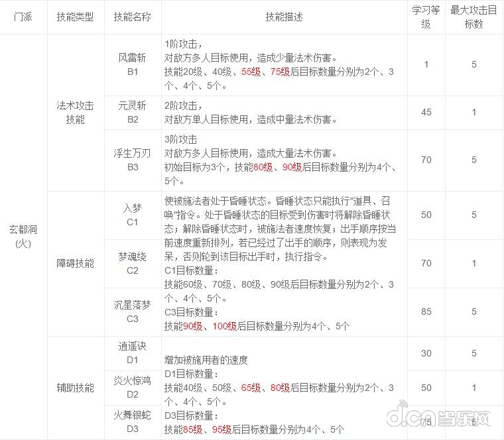Screen dimensions: 504x440
Task: Click the 辅助技能 skill type cell
Action: [x=76, y=388]
